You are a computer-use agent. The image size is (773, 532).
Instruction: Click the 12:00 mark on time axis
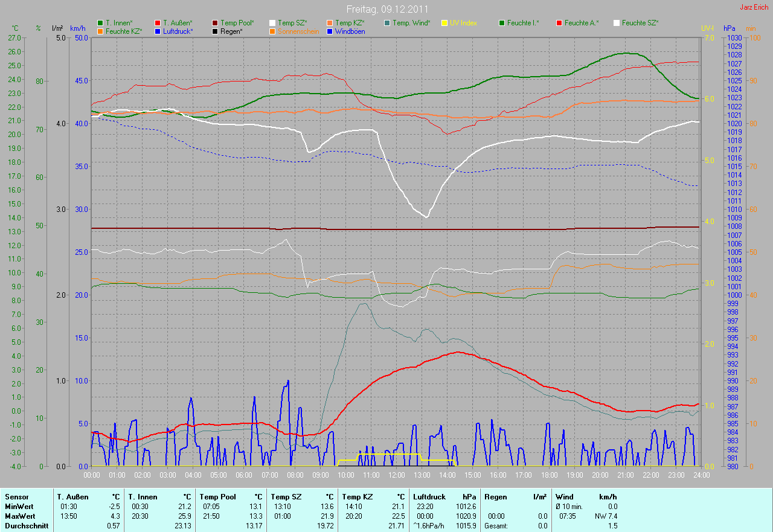point(396,475)
